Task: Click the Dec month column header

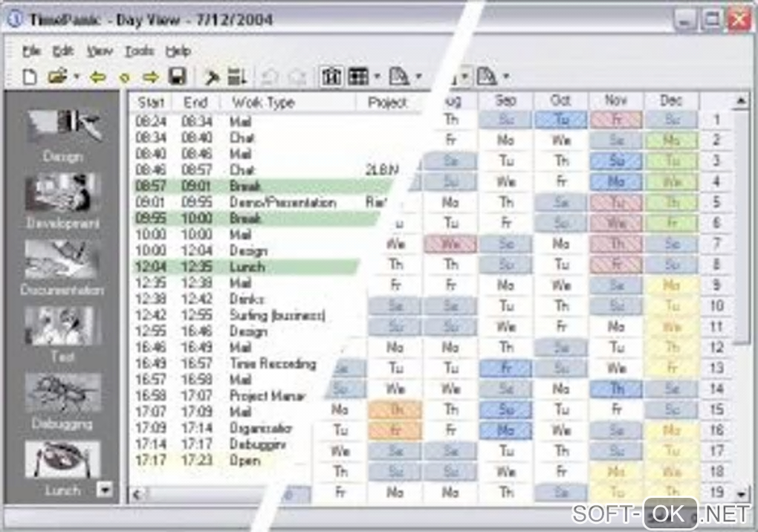Action: click(x=671, y=100)
